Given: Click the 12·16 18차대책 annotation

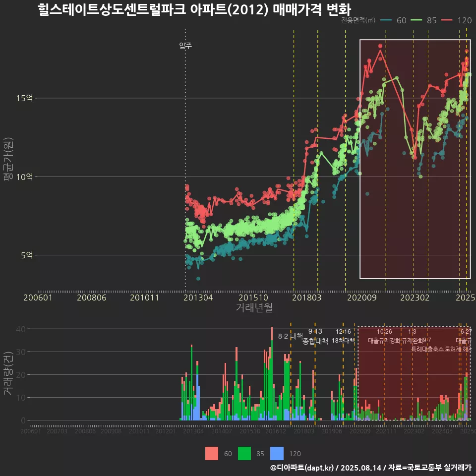Looking at the screenshot, I should point(343,336).
